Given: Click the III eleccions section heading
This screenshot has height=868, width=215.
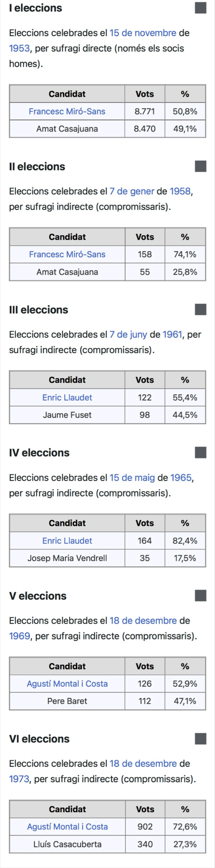Looking at the screenshot, I should pyautogui.click(x=39, y=310).
